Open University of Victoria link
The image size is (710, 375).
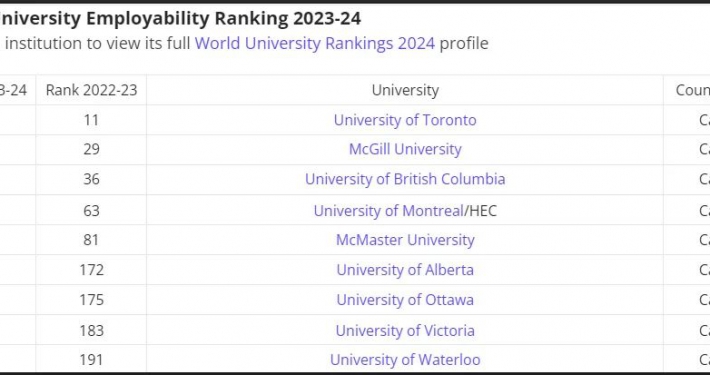click(x=405, y=331)
